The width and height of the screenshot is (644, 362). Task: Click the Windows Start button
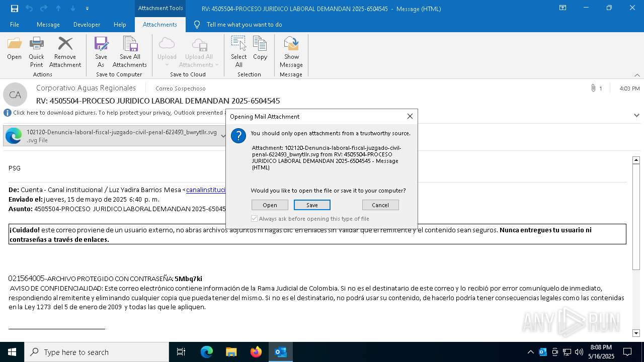pyautogui.click(x=12, y=352)
